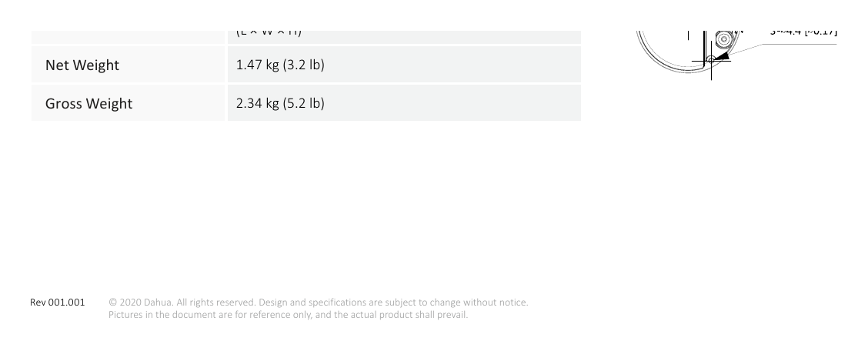This screenshot has height=351, width=868.
Task: Click the 3-ø4.4 [ø0.17] dimension label
Action: tap(803, 33)
